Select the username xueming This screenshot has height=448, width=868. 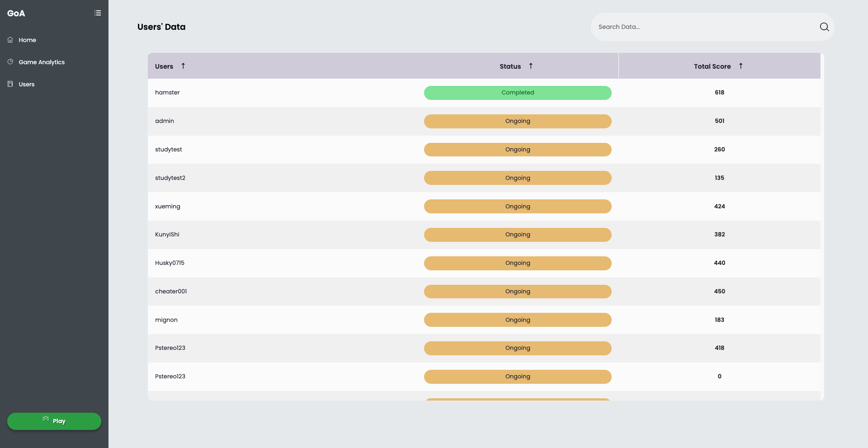(x=168, y=207)
